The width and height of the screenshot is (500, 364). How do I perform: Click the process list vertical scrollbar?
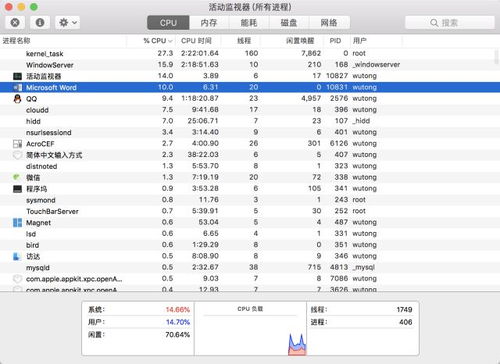click(497, 56)
